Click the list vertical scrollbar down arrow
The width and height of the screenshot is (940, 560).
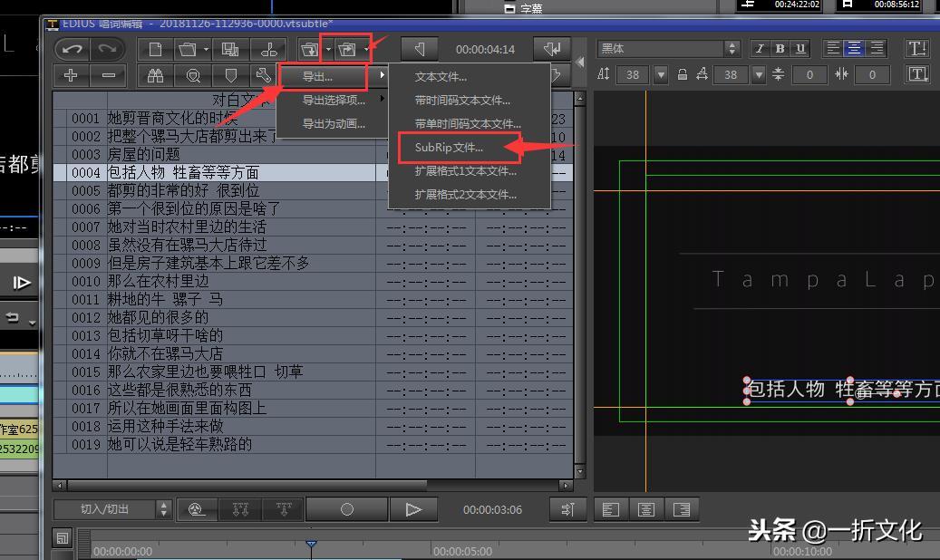pyautogui.click(x=580, y=472)
